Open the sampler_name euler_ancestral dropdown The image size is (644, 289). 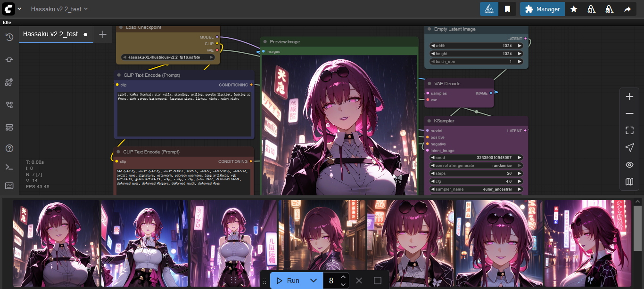pos(476,189)
